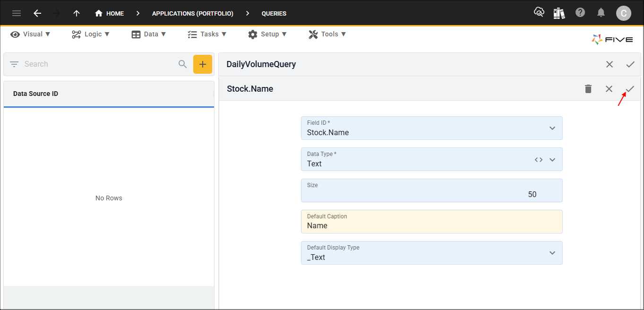Viewport: 644px width, 310px height.
Task: Expand the Field ID dropdown
Action: pyautogui.click(x=552, y=128)
